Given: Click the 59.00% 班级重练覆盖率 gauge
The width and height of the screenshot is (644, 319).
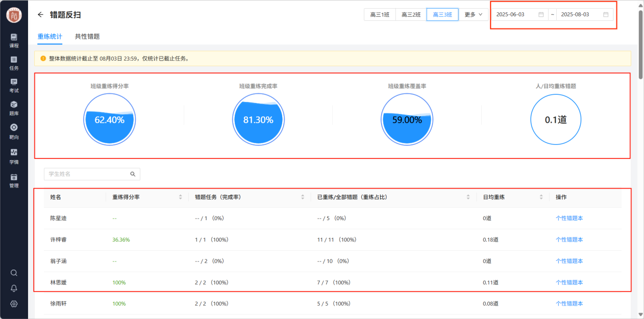Looking at the screenshot, I should [407, 120].
